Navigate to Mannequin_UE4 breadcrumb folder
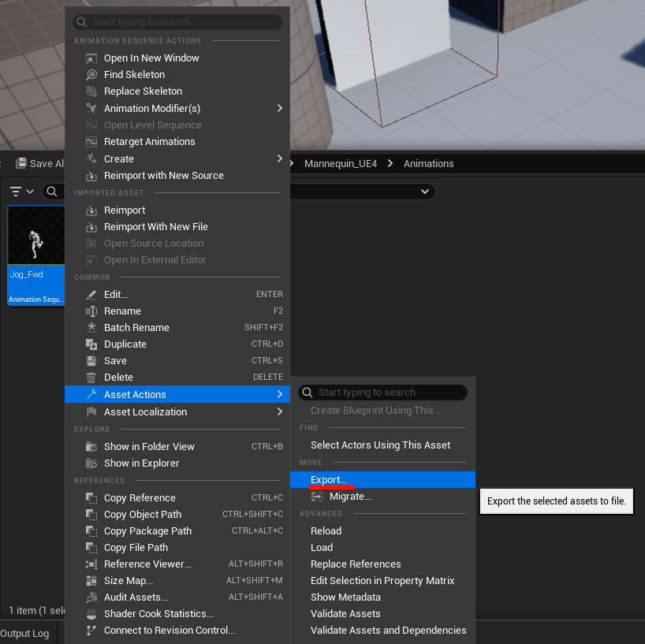This screenshot has width=645, height=644. tap(341, 163)
